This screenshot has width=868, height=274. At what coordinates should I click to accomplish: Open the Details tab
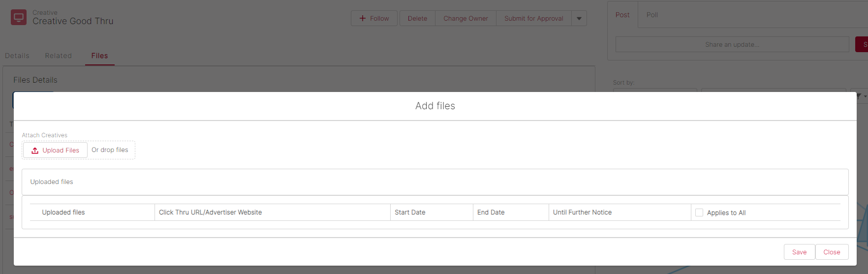17,56
